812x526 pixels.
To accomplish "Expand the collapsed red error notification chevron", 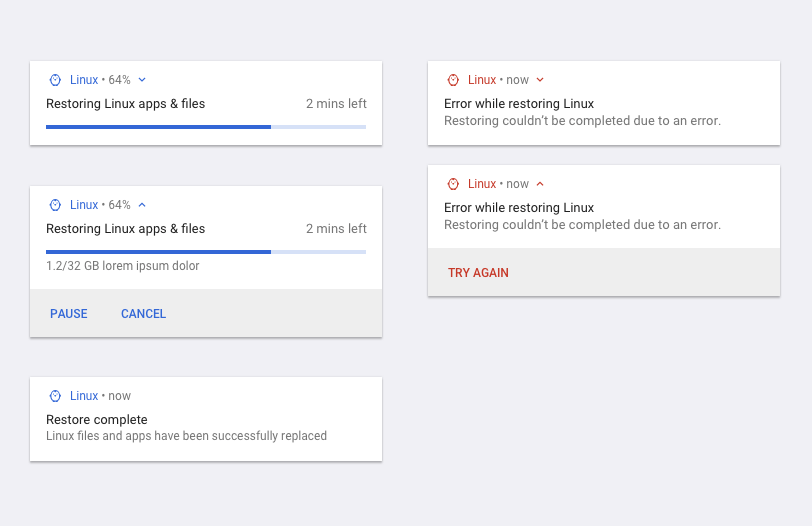I will click(x=540, y=80).
